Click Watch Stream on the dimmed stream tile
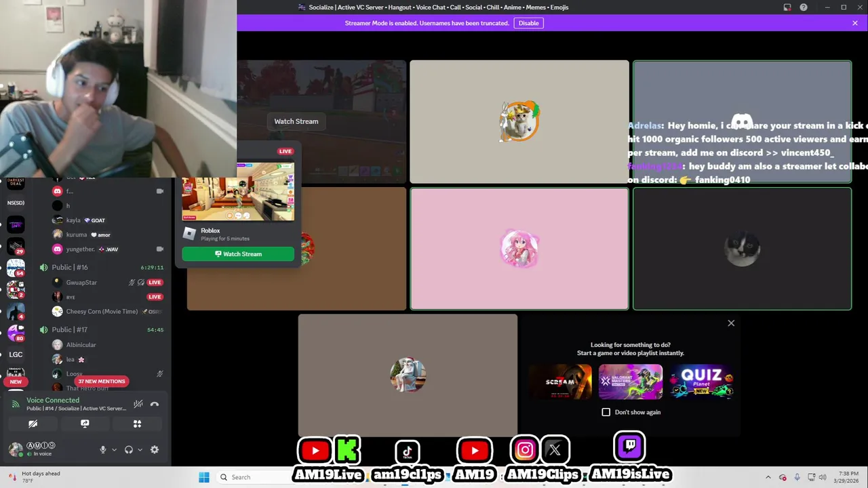868x488 pixels. click(296, 121)
